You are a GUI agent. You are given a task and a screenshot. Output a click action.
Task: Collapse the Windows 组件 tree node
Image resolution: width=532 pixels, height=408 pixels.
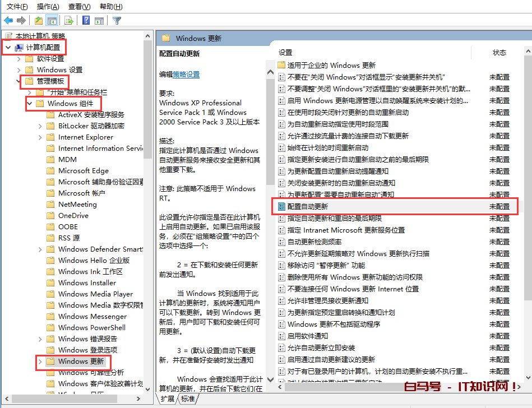[x=30, y=104]
